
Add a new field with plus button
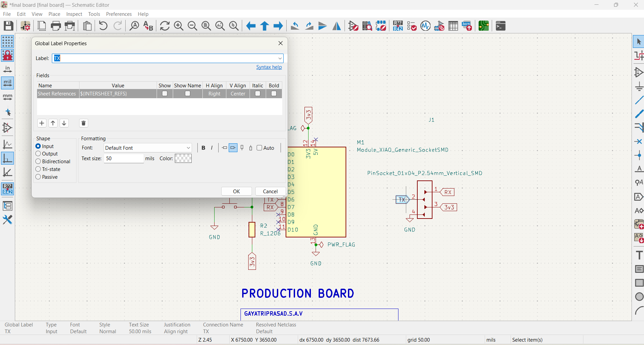[x=42, y=123]
